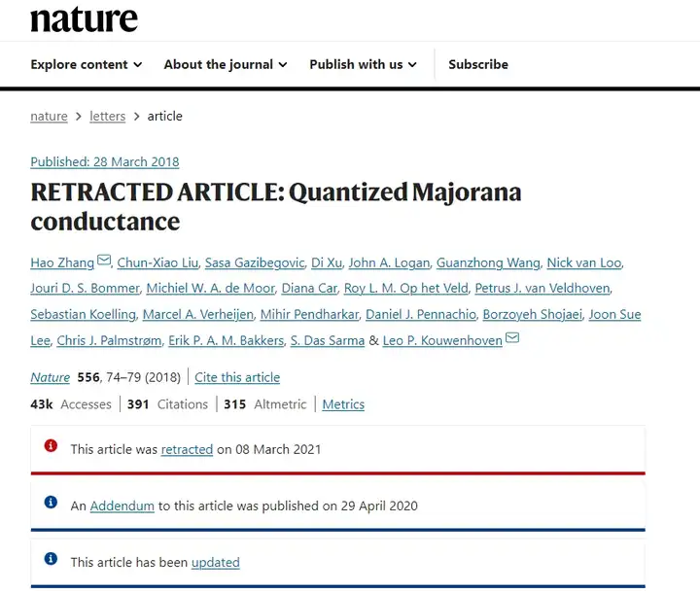This screenshot has height=593, width=700.
Task: Click the italic Nature journal link
Action: click(x=50, y=377)
